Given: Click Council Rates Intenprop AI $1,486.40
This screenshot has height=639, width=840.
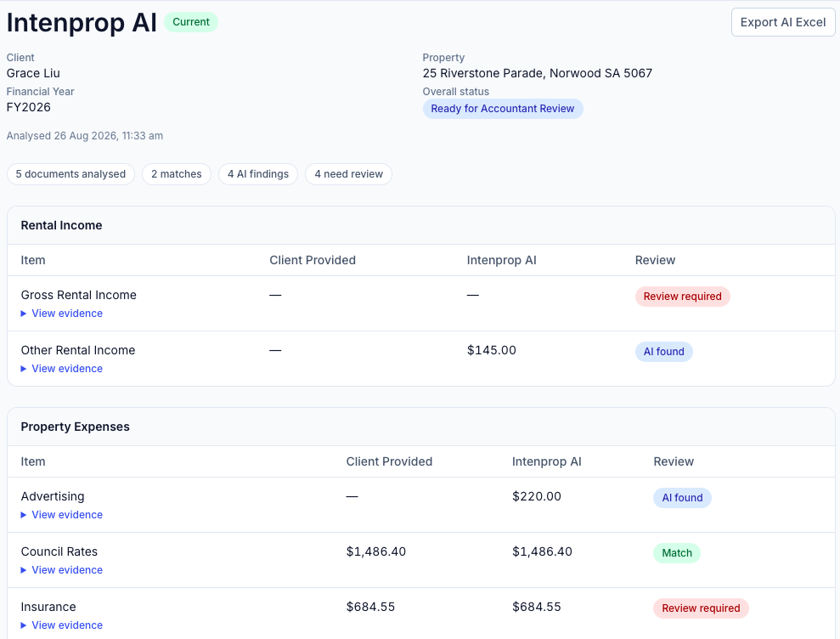Looking at the screenshot, I should pyautogui.click(x=542, y=551).
